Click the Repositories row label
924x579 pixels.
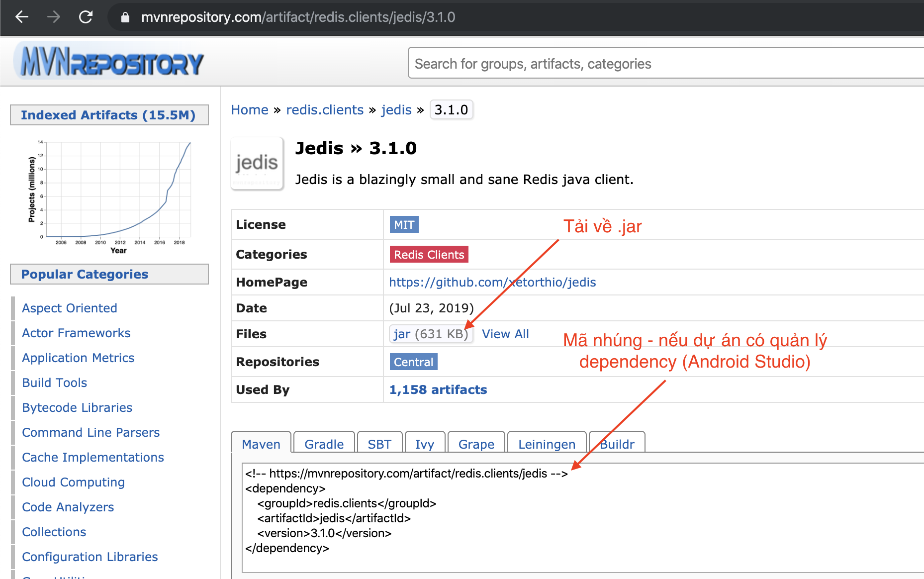[x=277, y=362]
